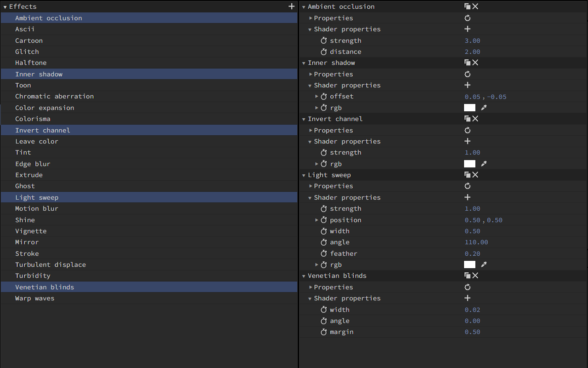Select the Glitch effect
Image resolution: width=588 pixels, height=368 pixels.
[x=149, y=52]
